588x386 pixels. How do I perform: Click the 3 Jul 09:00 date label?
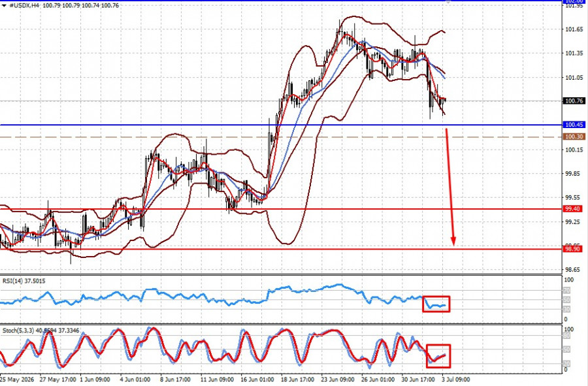455,379
